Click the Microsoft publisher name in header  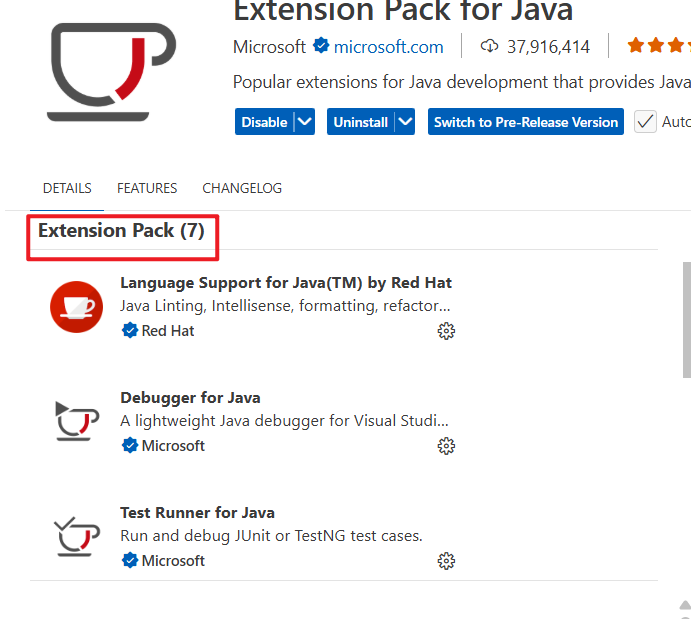click(269, 47)
